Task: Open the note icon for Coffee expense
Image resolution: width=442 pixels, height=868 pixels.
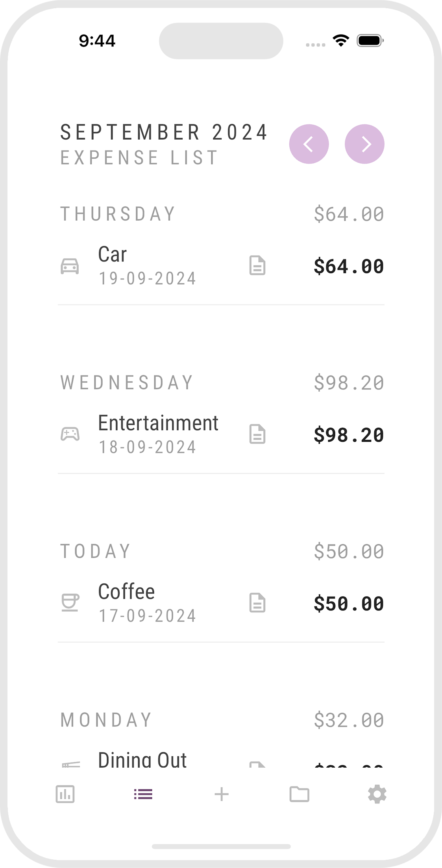Action: (257, 603)
